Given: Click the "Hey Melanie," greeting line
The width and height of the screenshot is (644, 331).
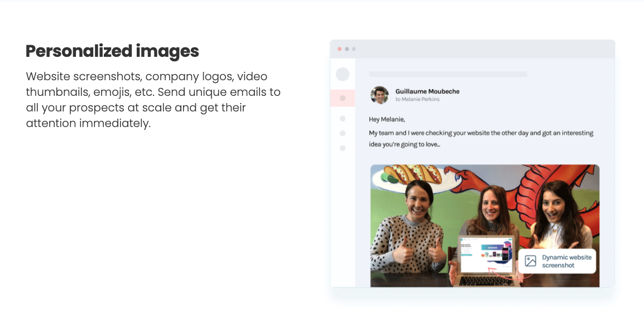Looking at the screenshot, I should 387,119.
